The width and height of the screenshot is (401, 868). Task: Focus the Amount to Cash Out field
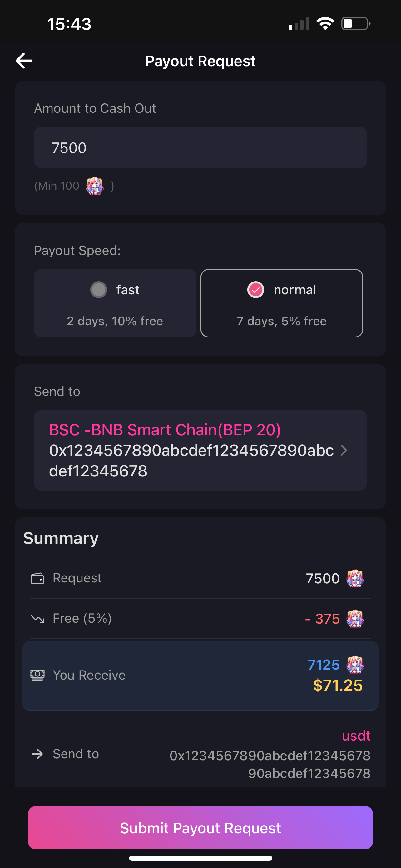tap(200, 147)
